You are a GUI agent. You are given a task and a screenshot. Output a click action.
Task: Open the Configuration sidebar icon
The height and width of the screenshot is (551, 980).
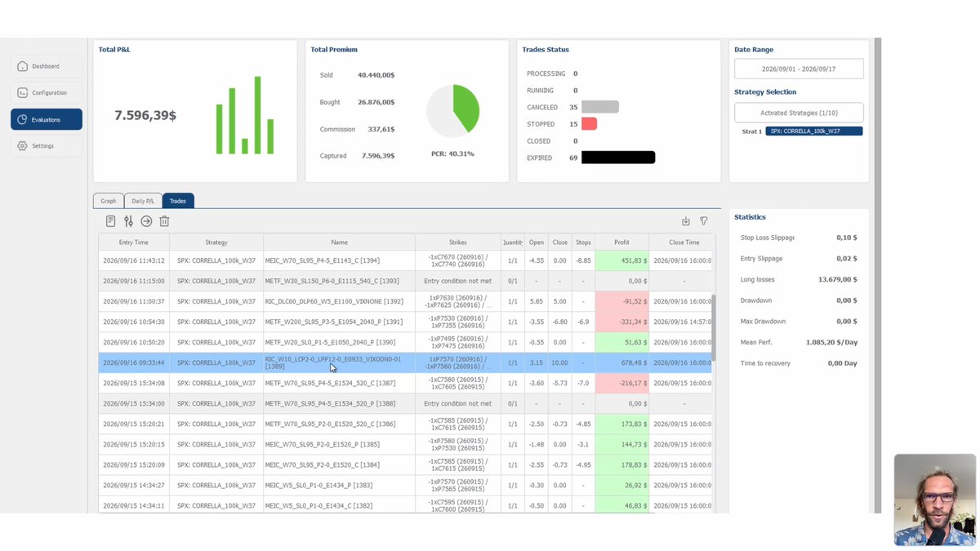tap(23, 93)
